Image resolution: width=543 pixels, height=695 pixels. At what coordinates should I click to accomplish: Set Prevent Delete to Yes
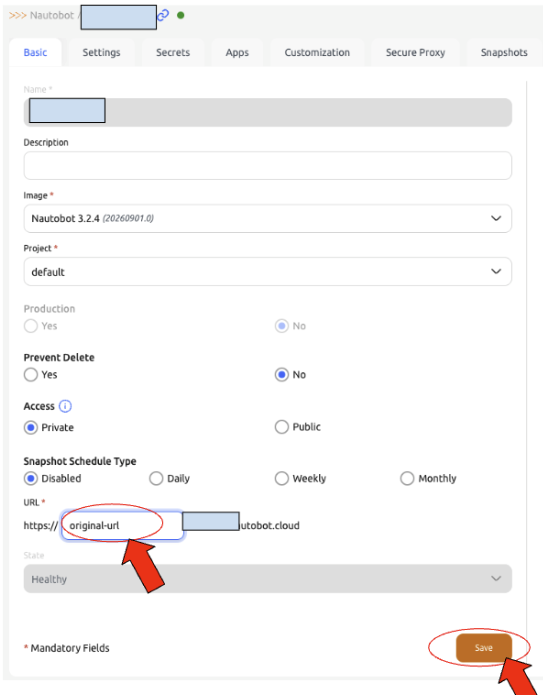coord(31,375)
